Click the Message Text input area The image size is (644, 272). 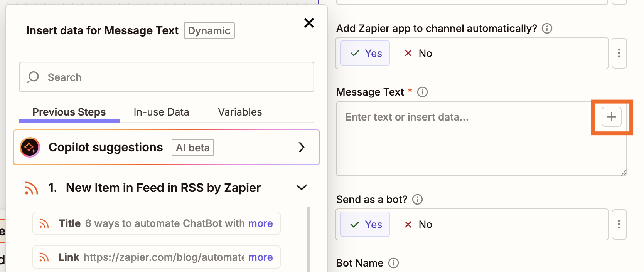click(x=481, y=139)
